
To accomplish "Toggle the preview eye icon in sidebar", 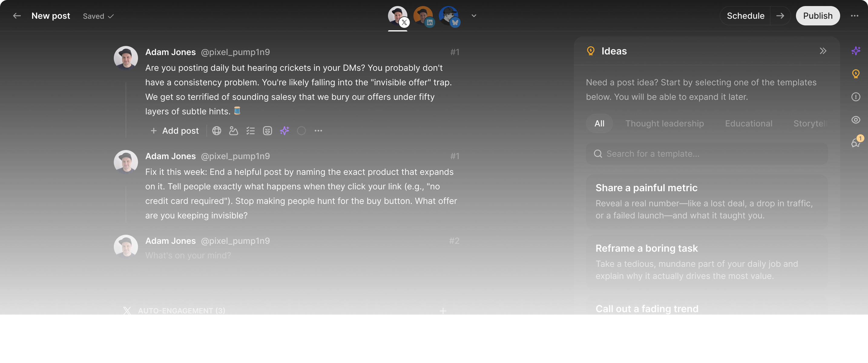I will (x=856, y=120).
